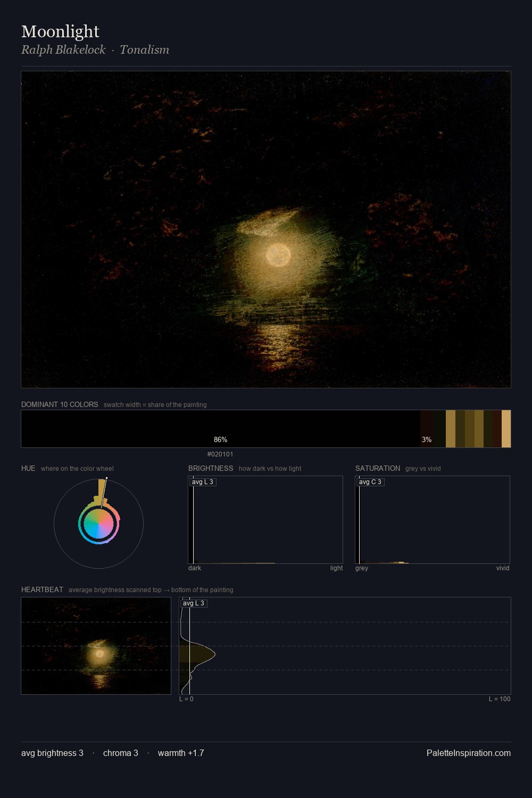Click the 'BRIGHTNESS' section heading
The image size is (532, 798).
pyautogui.click(x=211, y=468)
